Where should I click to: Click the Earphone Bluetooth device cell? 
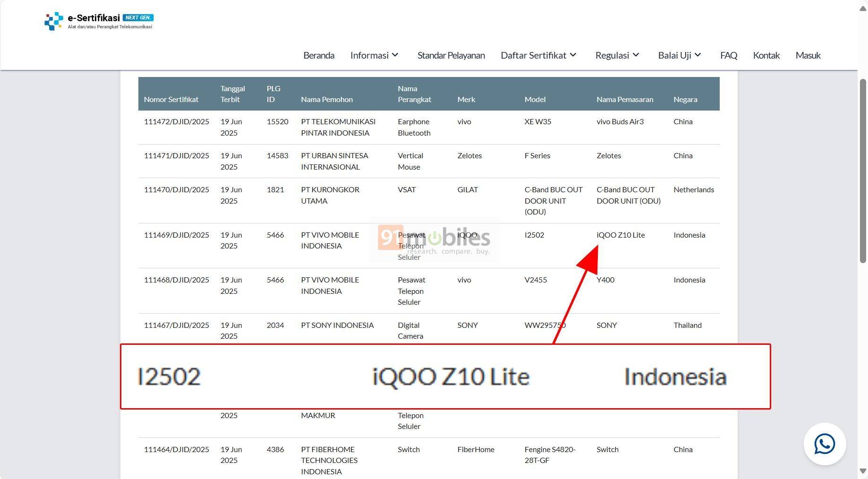pos(414,127)
